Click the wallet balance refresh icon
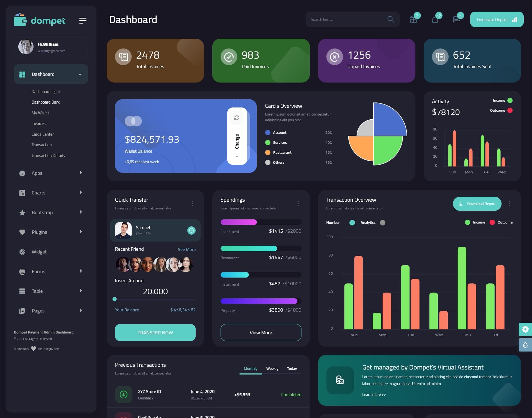Image resolution: width=532 pixels, height=418 pixels. click(x=237, y=117)
